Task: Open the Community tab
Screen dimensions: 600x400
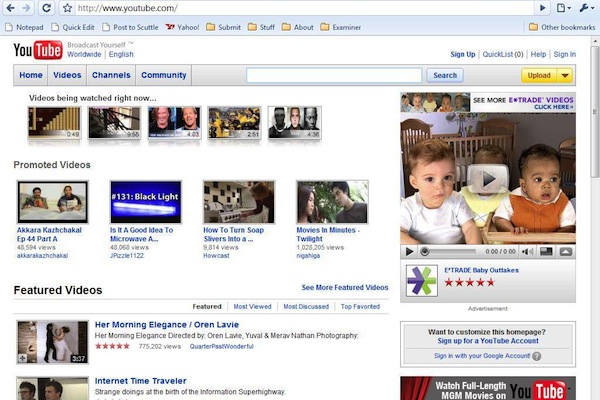Action: tap(164, 75)
